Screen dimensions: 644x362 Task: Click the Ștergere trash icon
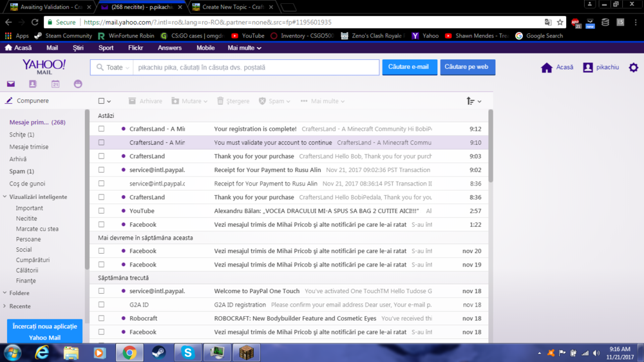pyautogui.click(x=221, y=101)
